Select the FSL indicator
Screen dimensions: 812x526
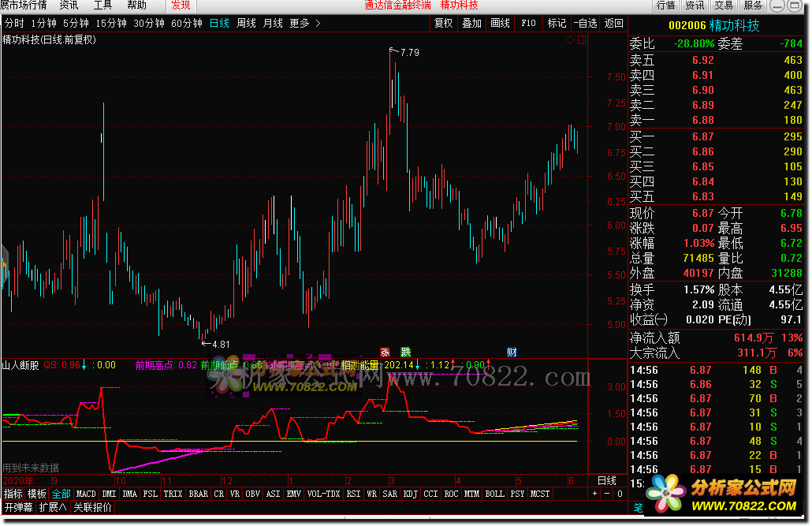point(150,494)
